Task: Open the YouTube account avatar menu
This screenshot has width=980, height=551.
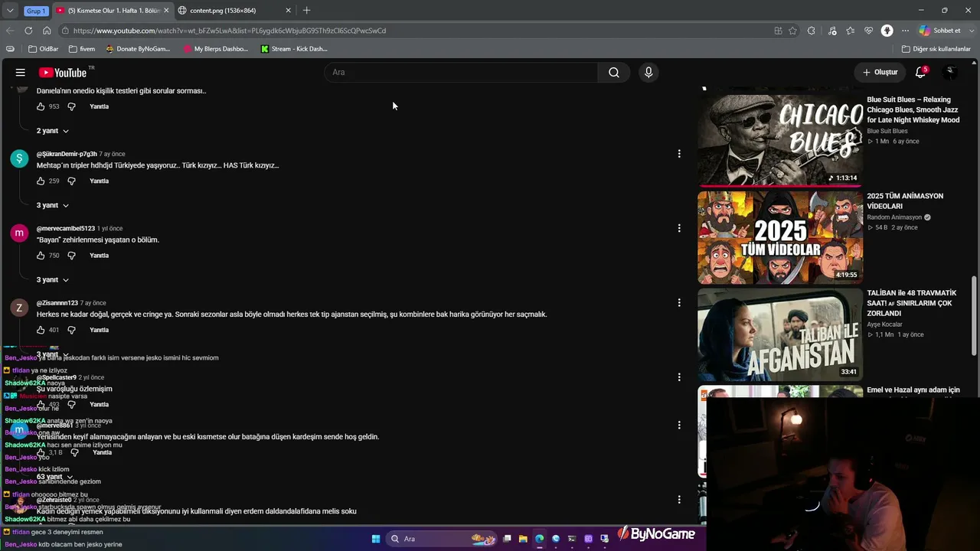Action: tap(950, 72)
